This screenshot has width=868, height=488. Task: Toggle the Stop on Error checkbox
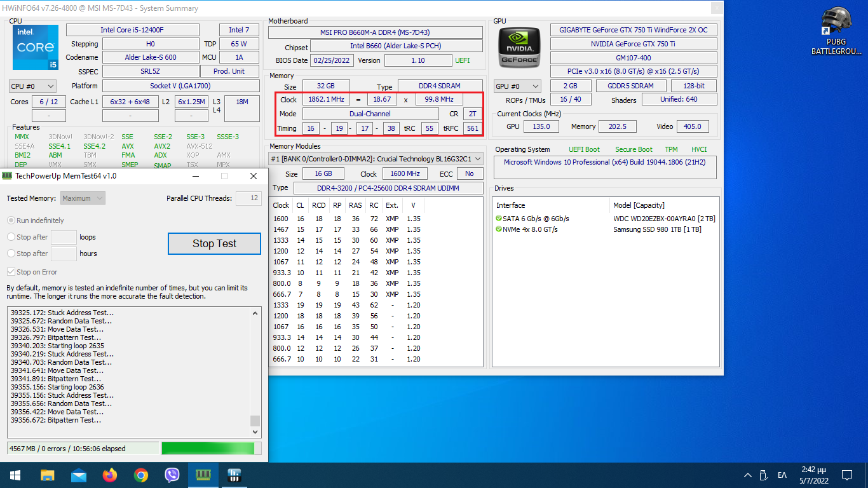click(x=11, y=272)
